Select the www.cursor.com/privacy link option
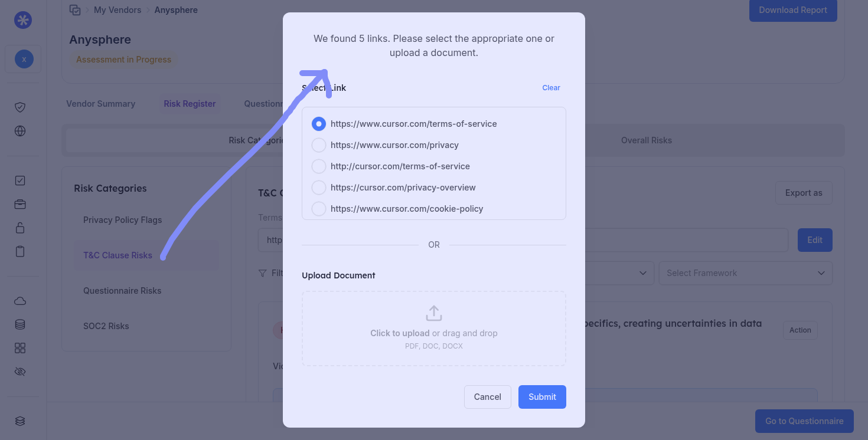868x440 pixels. click(x=319, y=145)
